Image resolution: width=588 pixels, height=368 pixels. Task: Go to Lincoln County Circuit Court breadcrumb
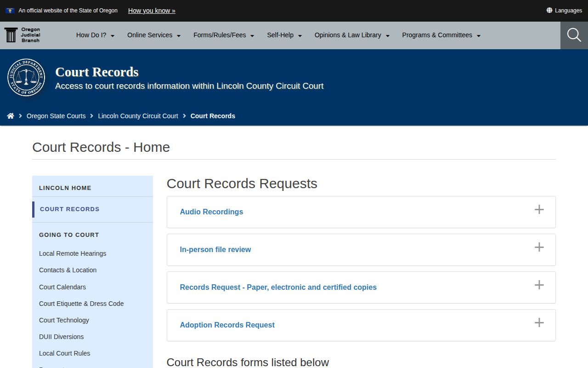[x=138, y=116]
